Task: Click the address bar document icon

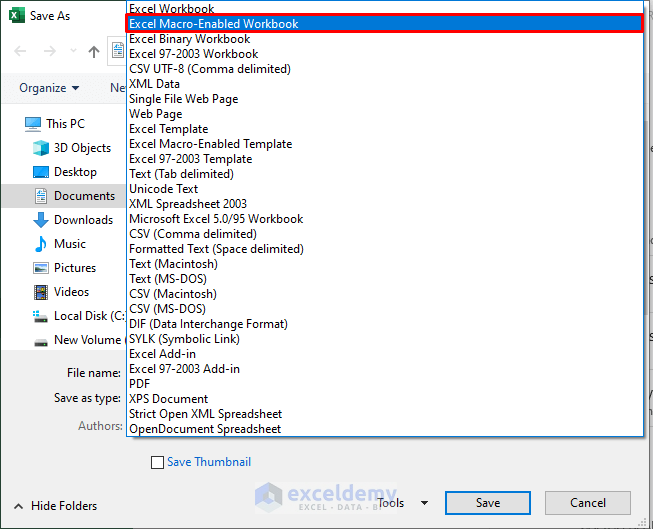Action: (118, 51)
